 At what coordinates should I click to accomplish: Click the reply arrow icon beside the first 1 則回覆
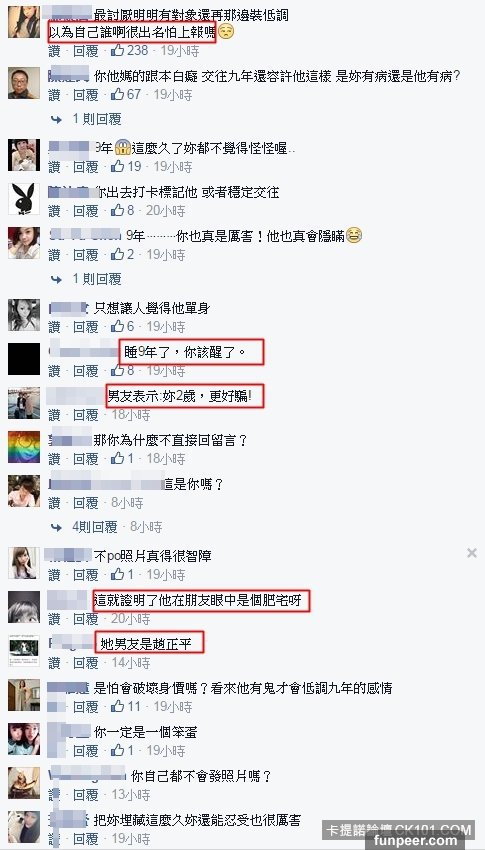tap(56, 119)
